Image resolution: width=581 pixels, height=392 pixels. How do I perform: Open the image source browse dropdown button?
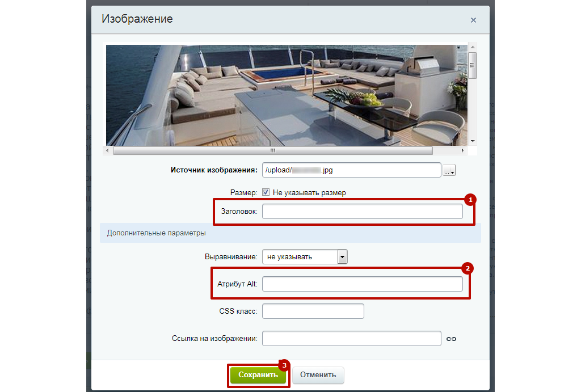pos(449,170)
